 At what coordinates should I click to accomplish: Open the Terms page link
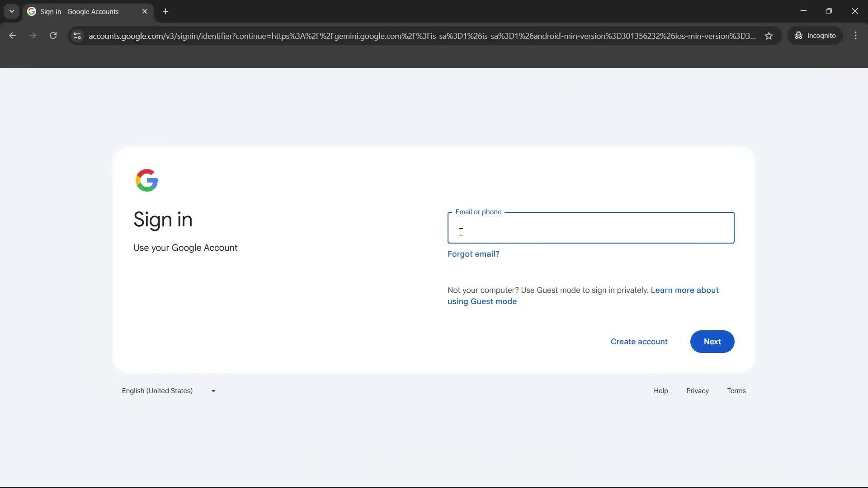[736, 390]
